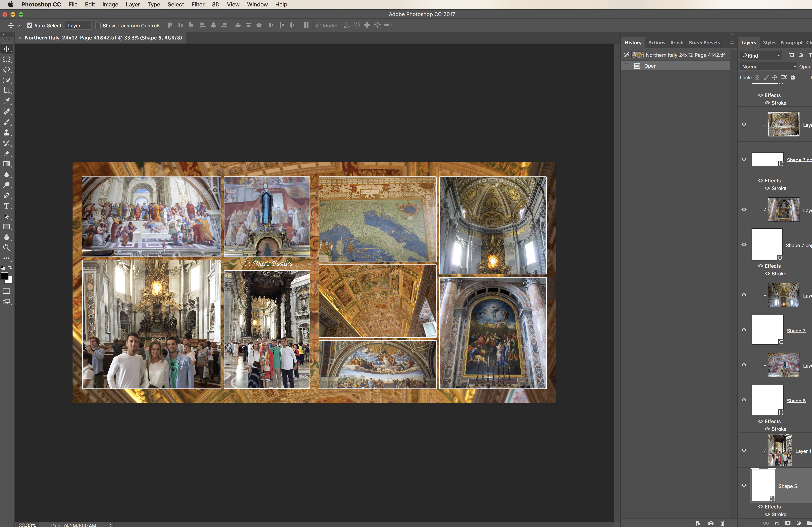812x527 pixels.
Task: Select the Rectangle shape tool
Action: [x=6, y=227]
